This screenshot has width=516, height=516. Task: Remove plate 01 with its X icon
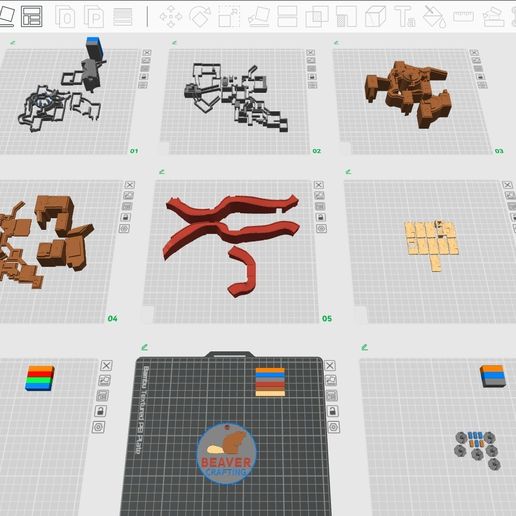coord(147,52)
